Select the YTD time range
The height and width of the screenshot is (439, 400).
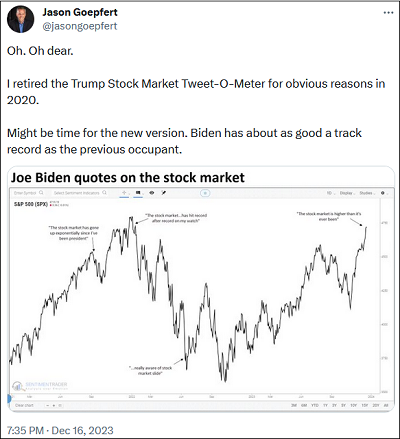click(315, 405)
